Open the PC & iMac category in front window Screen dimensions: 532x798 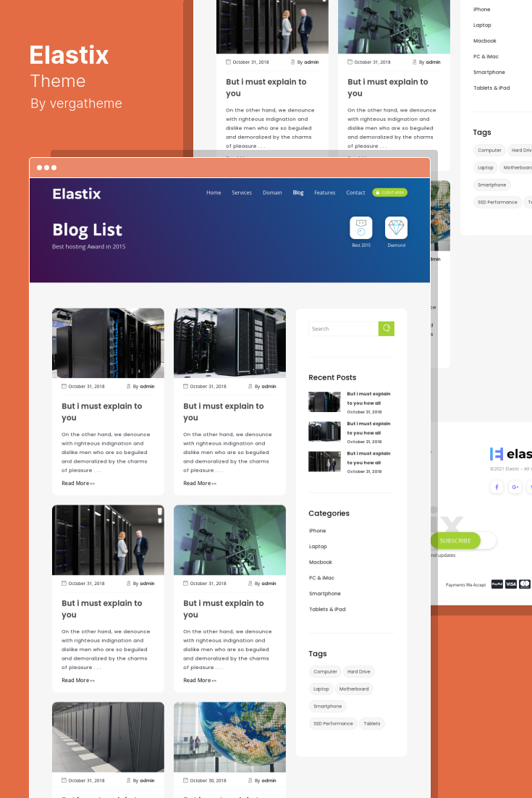(321, 578)
